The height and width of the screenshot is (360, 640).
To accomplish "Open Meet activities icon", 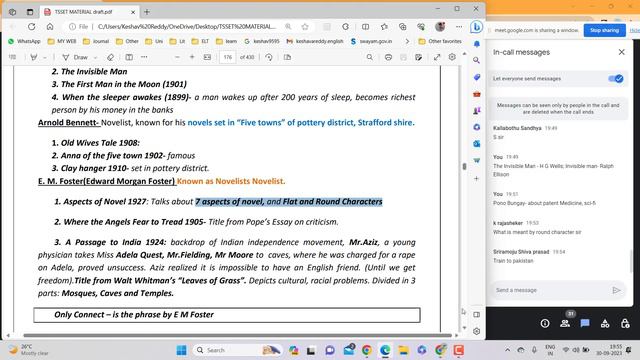I will tap(605, 323).
